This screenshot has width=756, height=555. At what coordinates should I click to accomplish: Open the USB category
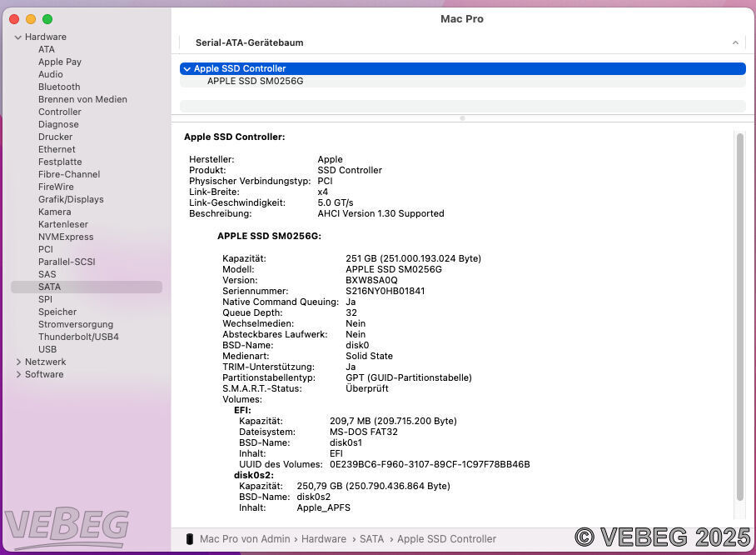point(47,349)
